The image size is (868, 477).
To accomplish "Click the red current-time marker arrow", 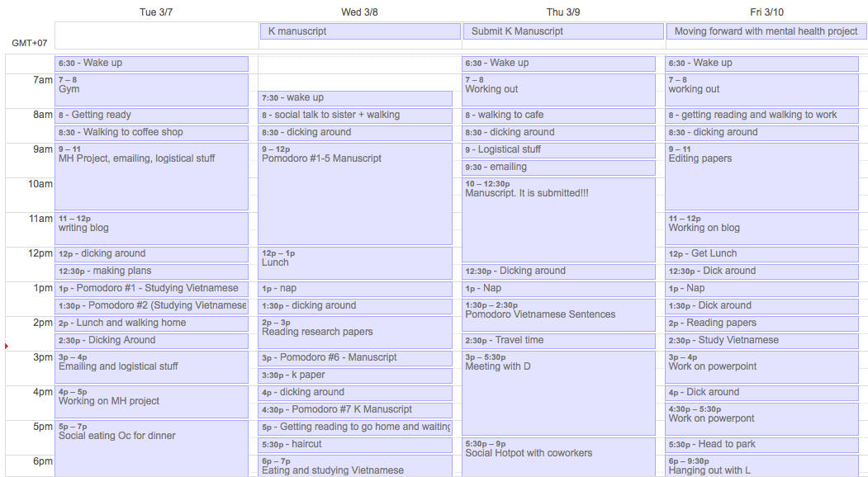I will click(6, 346).
